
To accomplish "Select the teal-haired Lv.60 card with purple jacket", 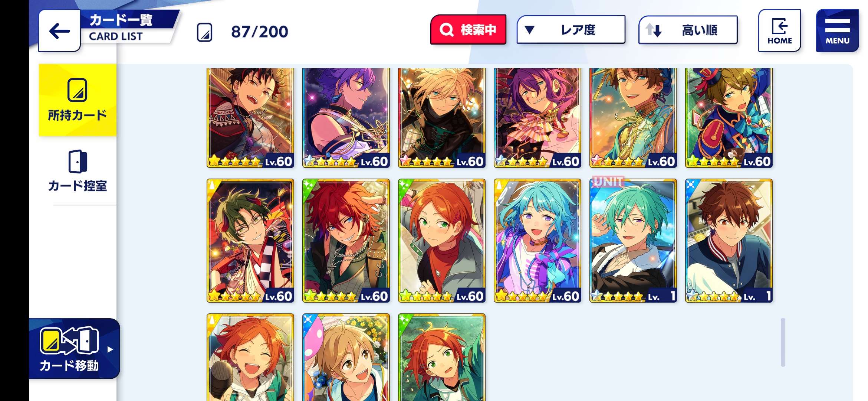I will click(x=537, y=241).
